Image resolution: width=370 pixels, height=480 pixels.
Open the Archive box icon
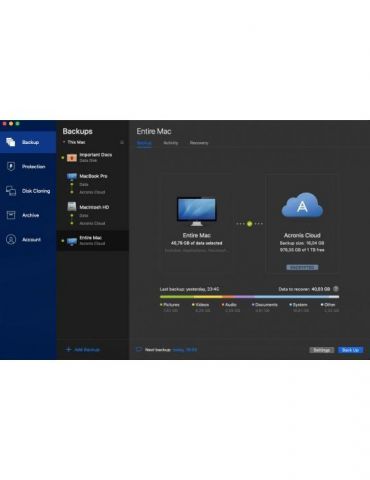11,215
